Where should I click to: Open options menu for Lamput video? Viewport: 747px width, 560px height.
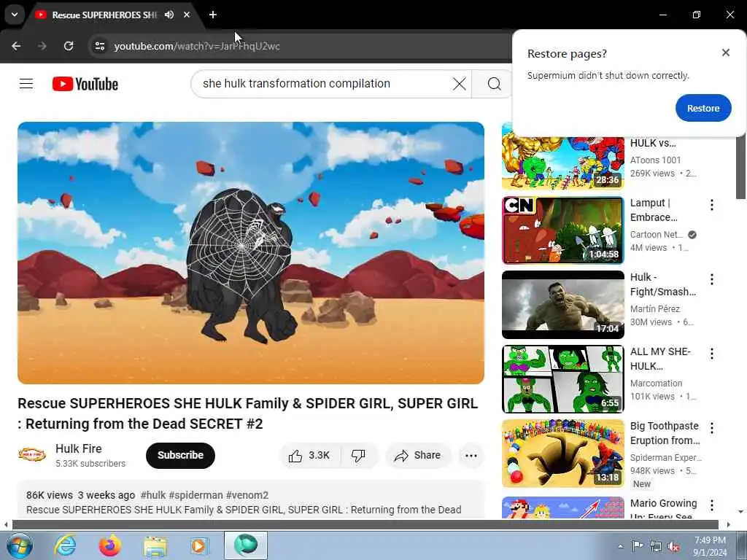pyautogui.click(x=712, y=205)
